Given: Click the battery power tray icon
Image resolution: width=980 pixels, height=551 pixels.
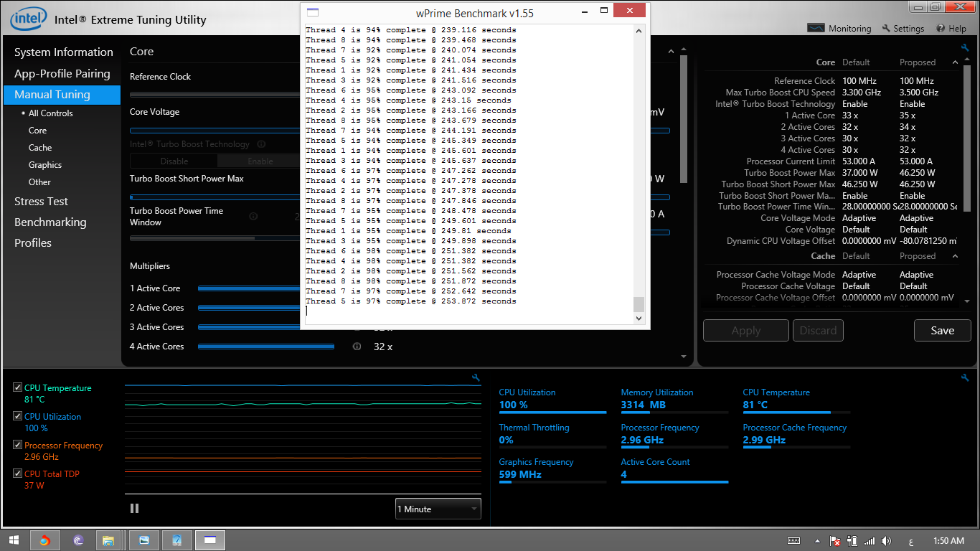Looking at the screenshot, I should tap(853, 541).
